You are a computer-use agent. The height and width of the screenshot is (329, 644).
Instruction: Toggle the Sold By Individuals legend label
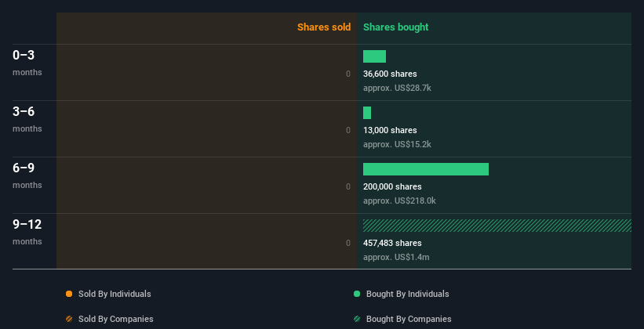tap(115, 294)
